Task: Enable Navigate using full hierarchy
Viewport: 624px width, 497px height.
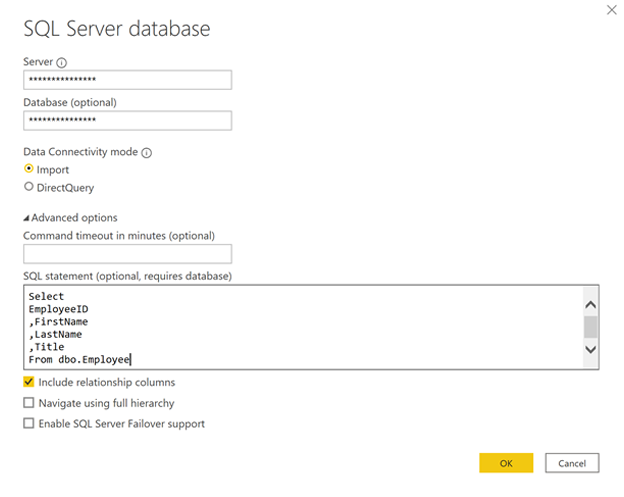Action: coord(28,403)
